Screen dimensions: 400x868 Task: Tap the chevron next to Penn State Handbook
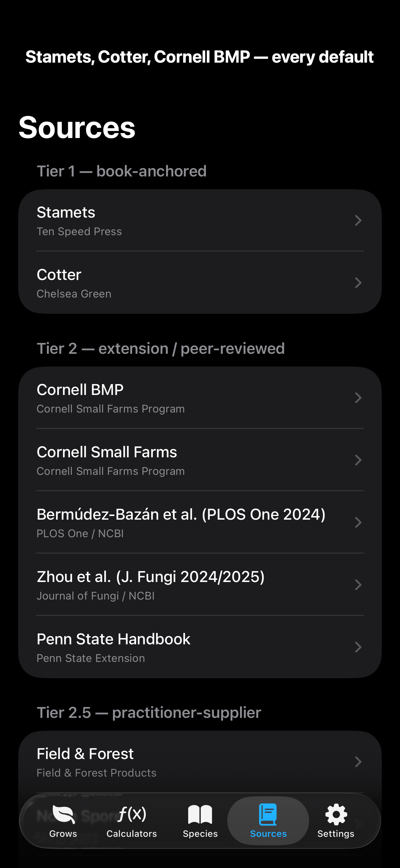358,647
